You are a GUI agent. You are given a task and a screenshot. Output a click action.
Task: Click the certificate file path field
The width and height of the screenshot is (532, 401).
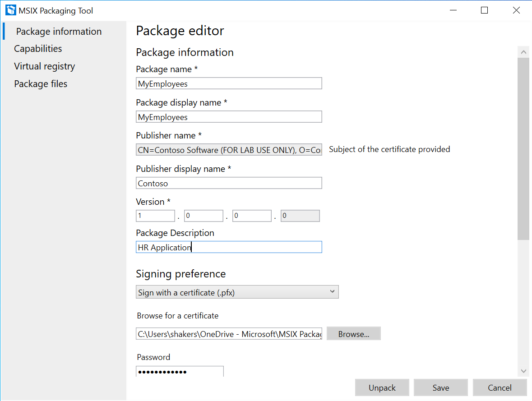point(228,333)
